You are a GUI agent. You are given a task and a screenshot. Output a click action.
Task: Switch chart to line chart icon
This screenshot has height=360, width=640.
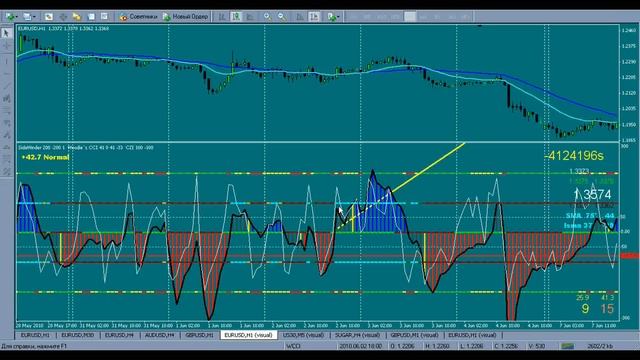coord(250,17)
